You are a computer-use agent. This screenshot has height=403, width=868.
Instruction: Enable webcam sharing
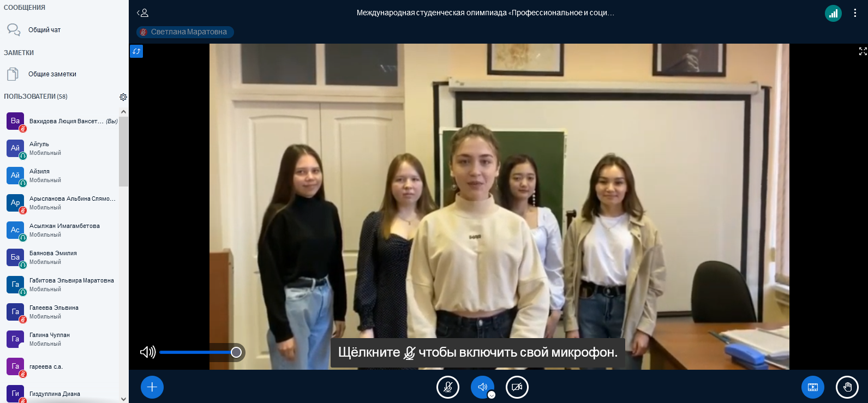[517, 387]
